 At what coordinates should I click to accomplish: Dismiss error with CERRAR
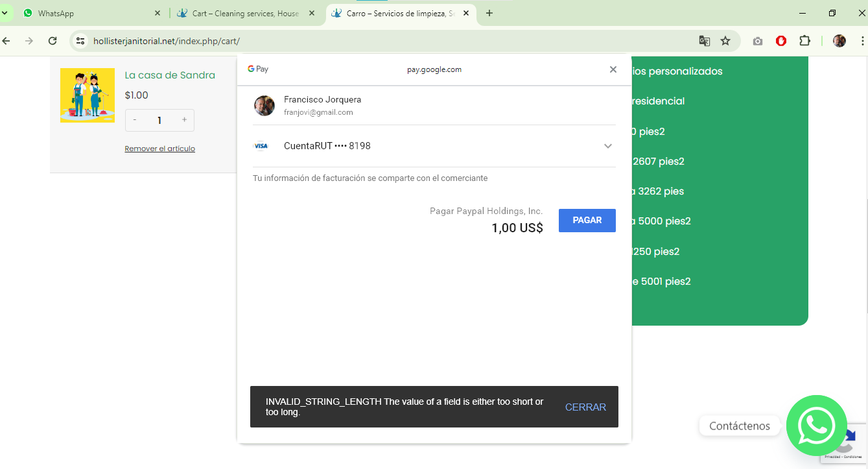tap(585, 407)
